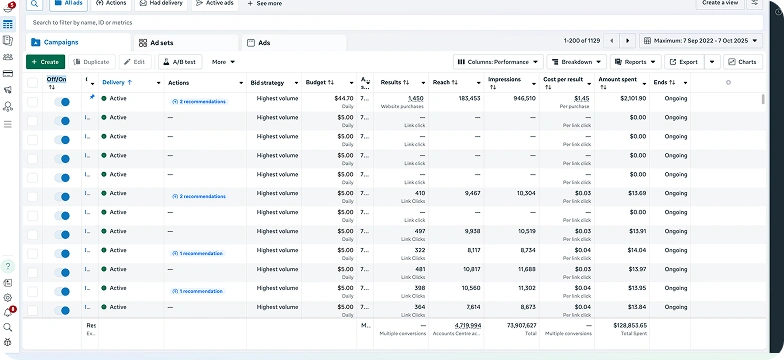Switch to the Ads tab
Image resolution: width=784 pixels, height=360 pixels.
click(x=294, y=43)
